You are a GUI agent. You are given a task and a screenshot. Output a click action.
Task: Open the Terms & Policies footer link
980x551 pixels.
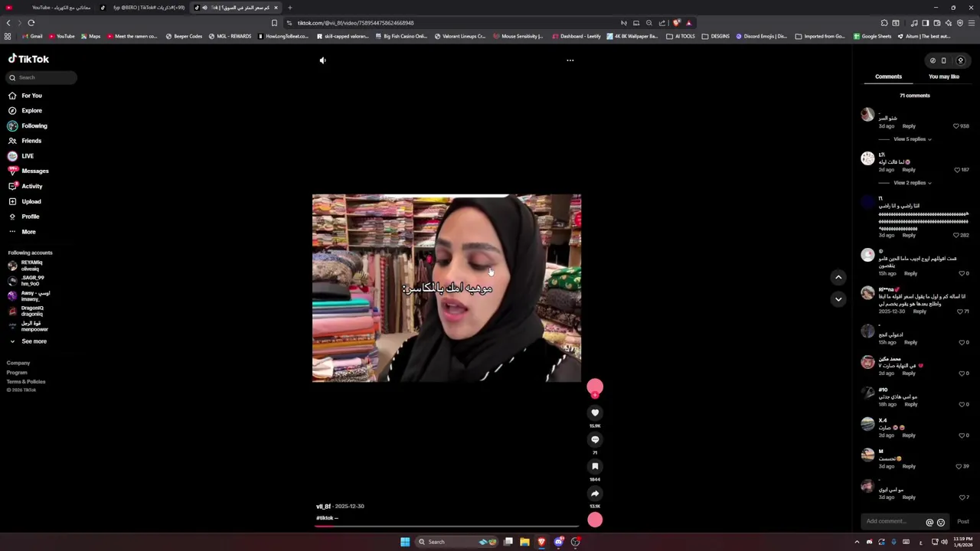[26, 381]
